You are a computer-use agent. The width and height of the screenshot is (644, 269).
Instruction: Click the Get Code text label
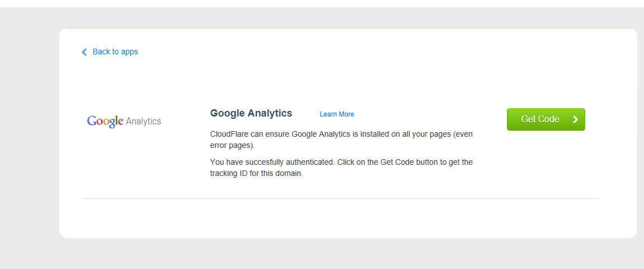tap(540, 119)
